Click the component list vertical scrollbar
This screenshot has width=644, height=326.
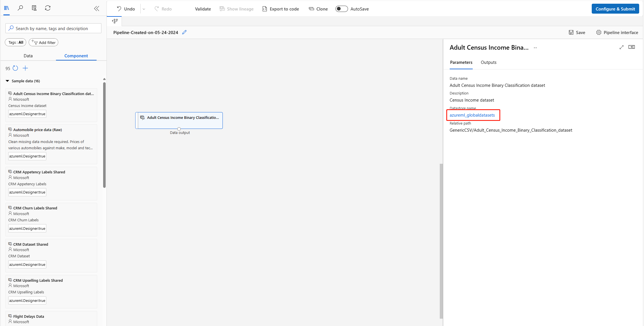[105, 135]
